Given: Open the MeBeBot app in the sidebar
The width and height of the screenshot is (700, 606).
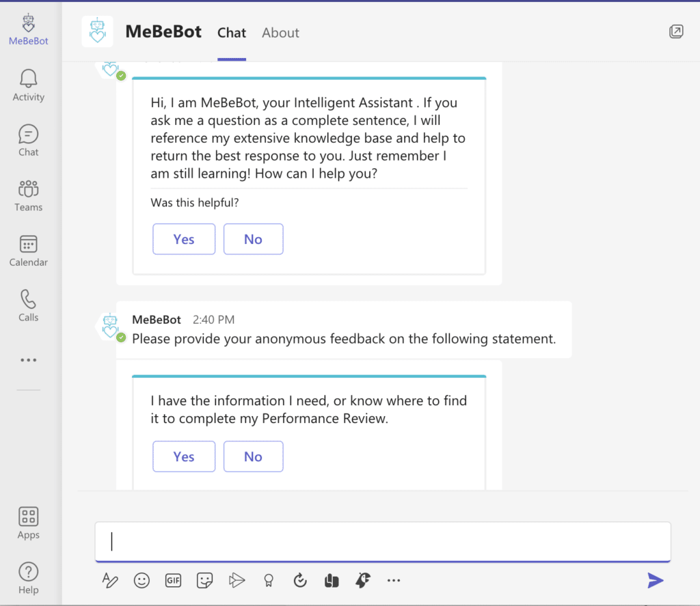Looking at the screenshot, I should tap(28, 29).
